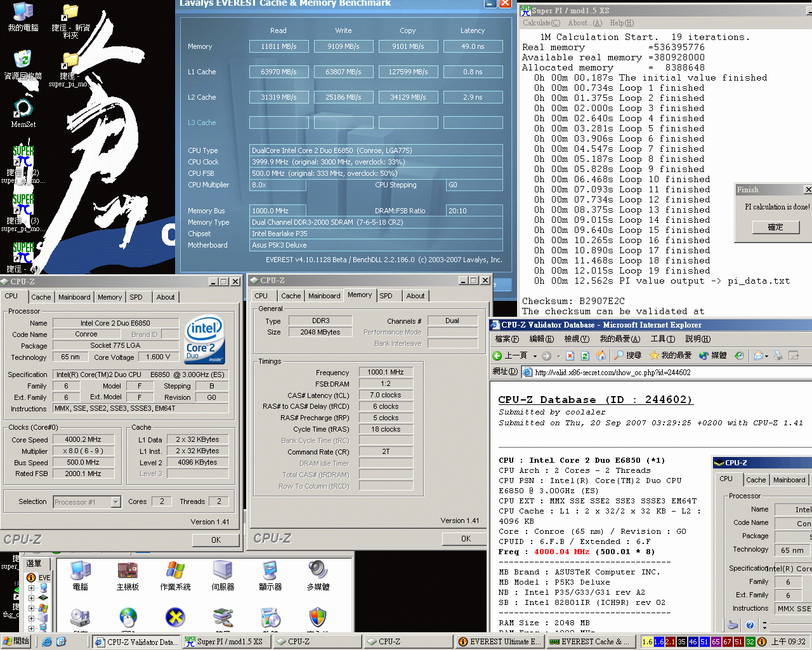Open the 開始 Start menu
The height and width of the screenshot is (650, 812).
click(16, 642)
